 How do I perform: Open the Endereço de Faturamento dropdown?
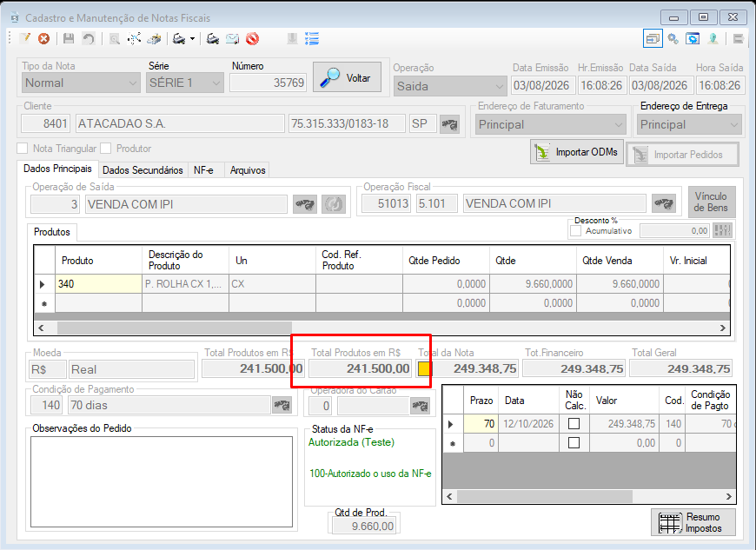(x=551, y=125)
